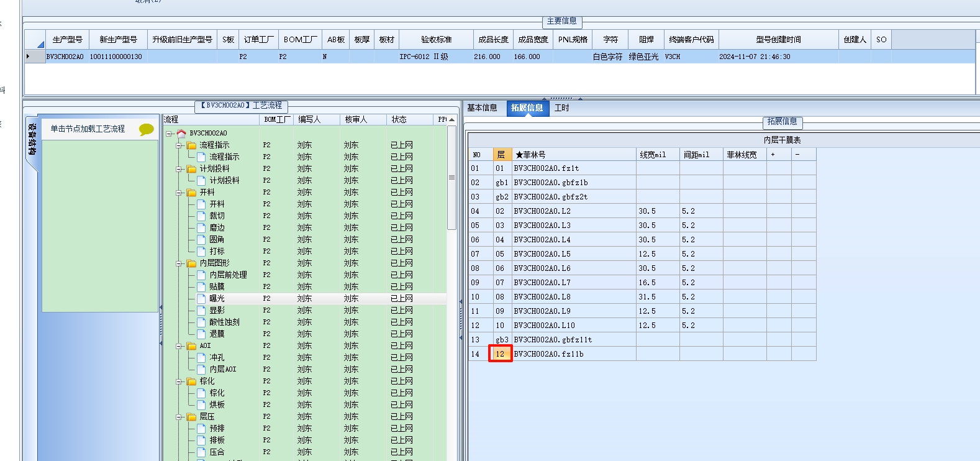Click the IPC-6012 II级 acceptance standard cell
980x461 pixels.
point(436,57)
